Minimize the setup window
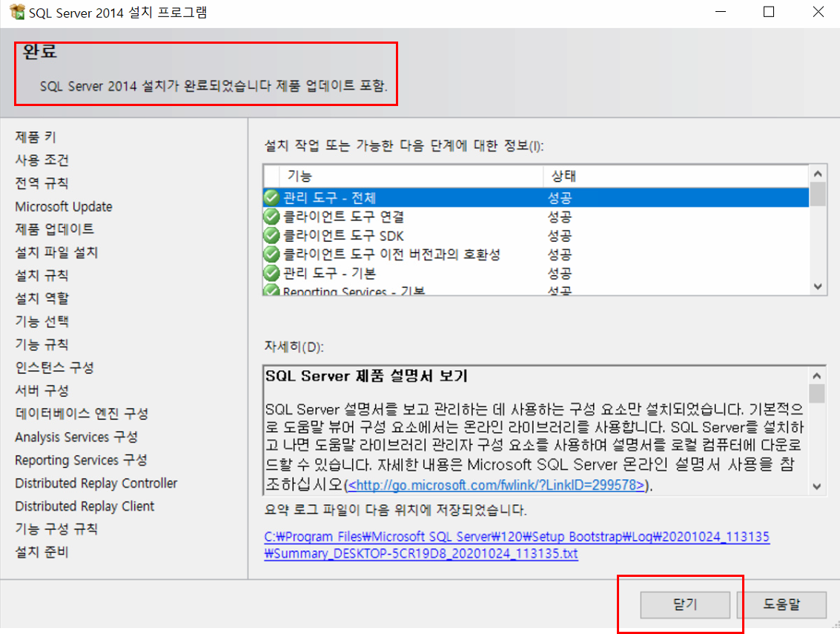Screen dimensions: 840x634 [721, 12]
